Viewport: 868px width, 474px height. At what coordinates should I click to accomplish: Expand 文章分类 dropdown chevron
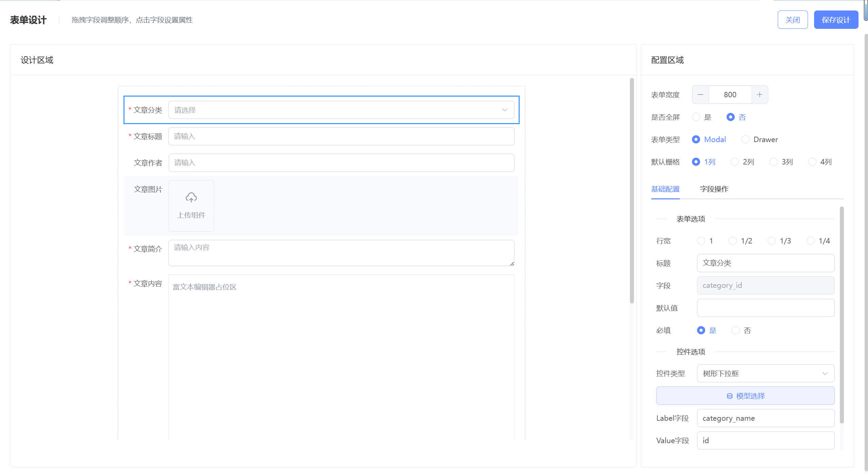pos(504,110)
